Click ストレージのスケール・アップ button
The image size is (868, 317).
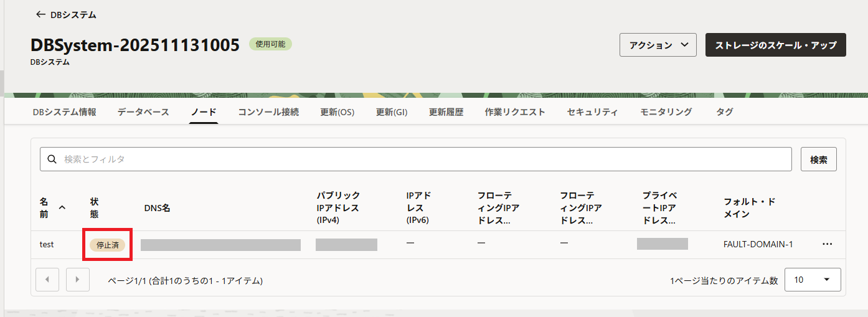pos(775,45)
